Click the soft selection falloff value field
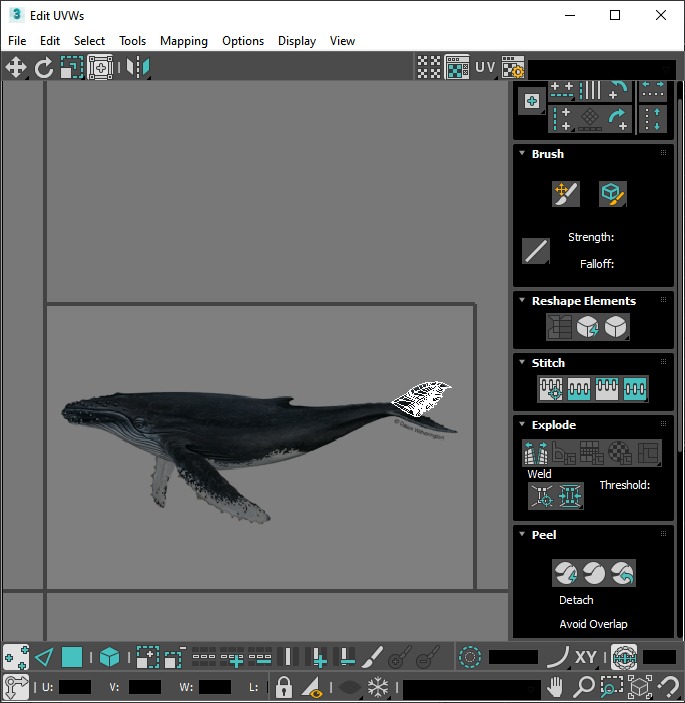The height and width of the screenshot is (703, 685). pos(513,657)
